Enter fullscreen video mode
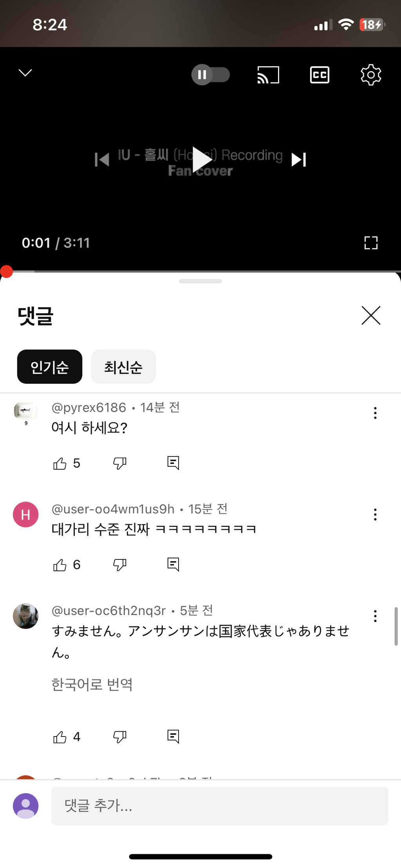This screenshot has width=401, height=868. coord(370,243)
